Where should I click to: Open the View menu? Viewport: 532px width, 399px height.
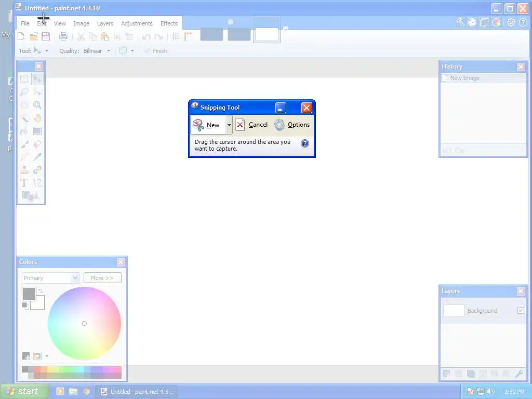pyautogui.click(x=60, y=23)
